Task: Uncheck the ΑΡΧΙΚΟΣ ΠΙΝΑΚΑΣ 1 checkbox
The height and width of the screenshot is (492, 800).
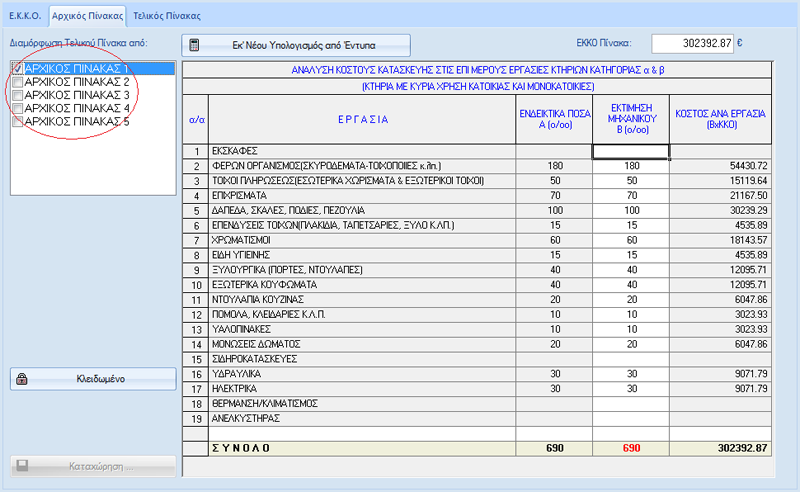Action: pyautogui.click(x=17, y=68)
